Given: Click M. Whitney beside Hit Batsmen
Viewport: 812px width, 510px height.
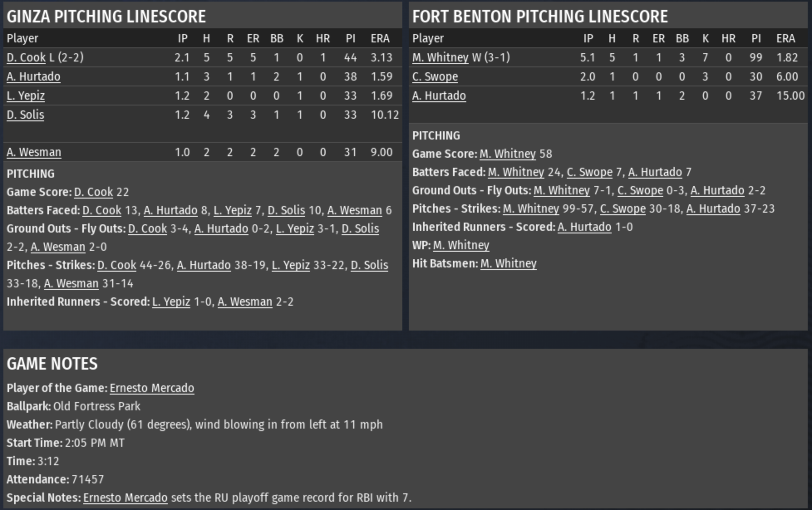Looking at the screenshot, I should (x=508, y=263).
